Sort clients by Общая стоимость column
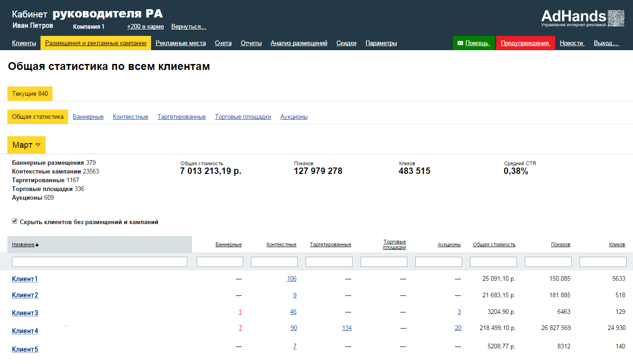 (494, 244)
